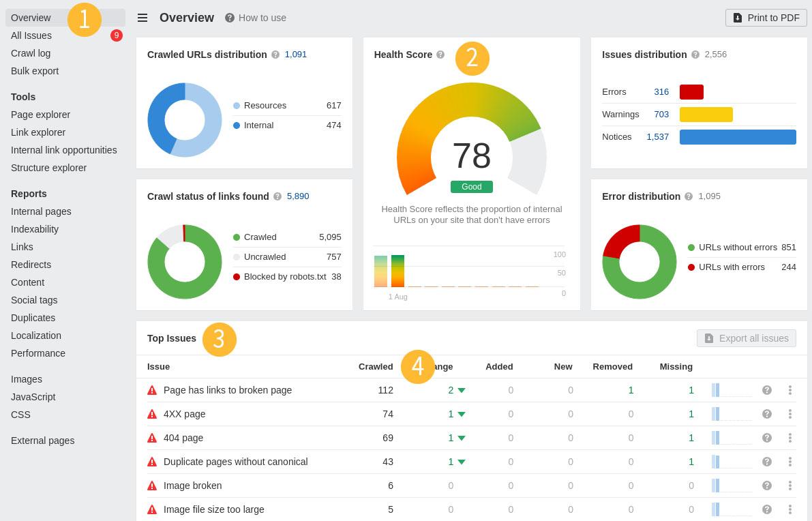Screen dimensions: 812x521
Task: Click the red error icon beside 4XX page
Action: pos(153,414)
